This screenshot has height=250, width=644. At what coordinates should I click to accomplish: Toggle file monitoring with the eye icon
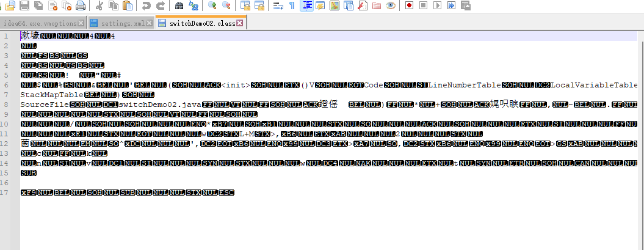[x=391, y=6]
